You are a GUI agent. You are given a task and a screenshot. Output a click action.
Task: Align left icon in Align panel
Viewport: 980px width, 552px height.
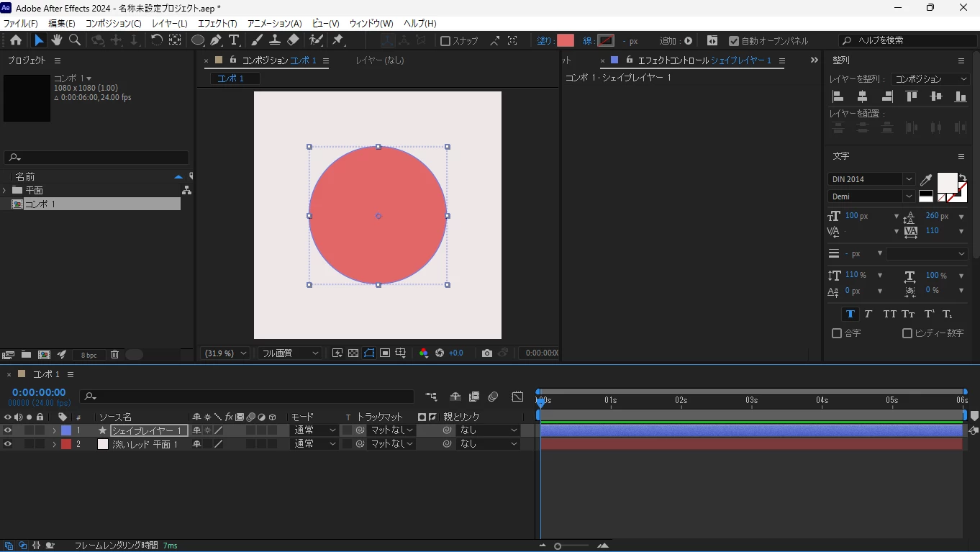pyautogui.click(x=838, y=96)
